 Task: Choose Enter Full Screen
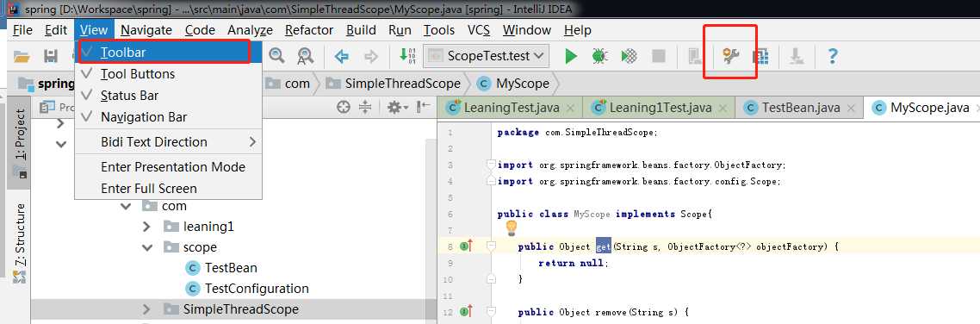[168, 188]
